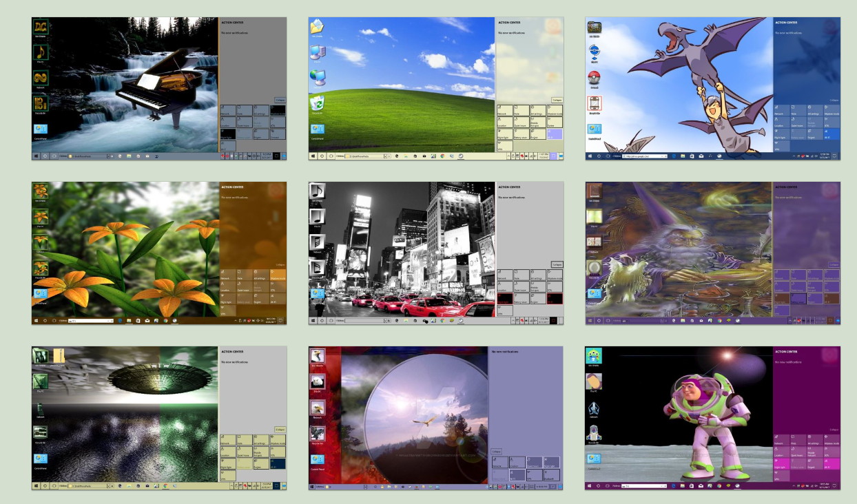Toggle Quiet hours tile on UFO desktop
Image resolution: width=857 pixels, height=504 pixels.
pyautogui.click(x=245, y=452)
